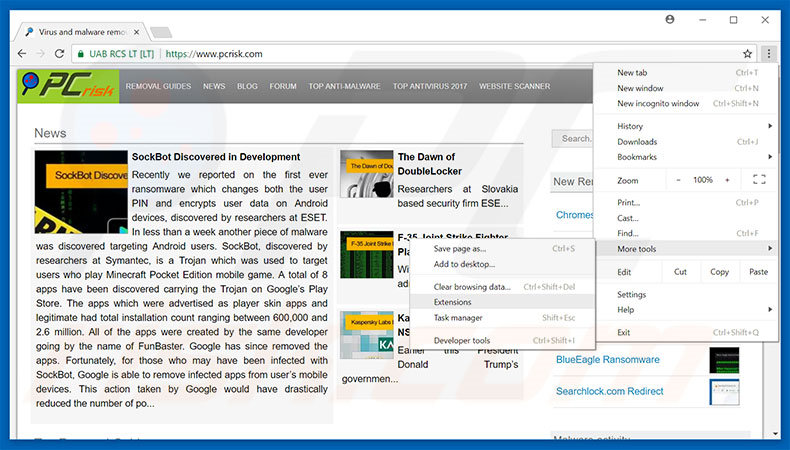Click TOP ANTI-MALWARE navigation link
The height and width of the screenshot is (450, 790).
click(345, 86)
